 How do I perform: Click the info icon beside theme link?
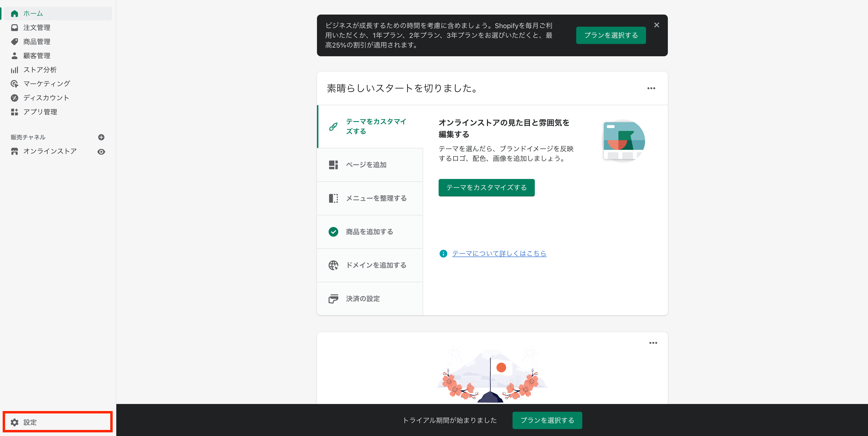443,254
